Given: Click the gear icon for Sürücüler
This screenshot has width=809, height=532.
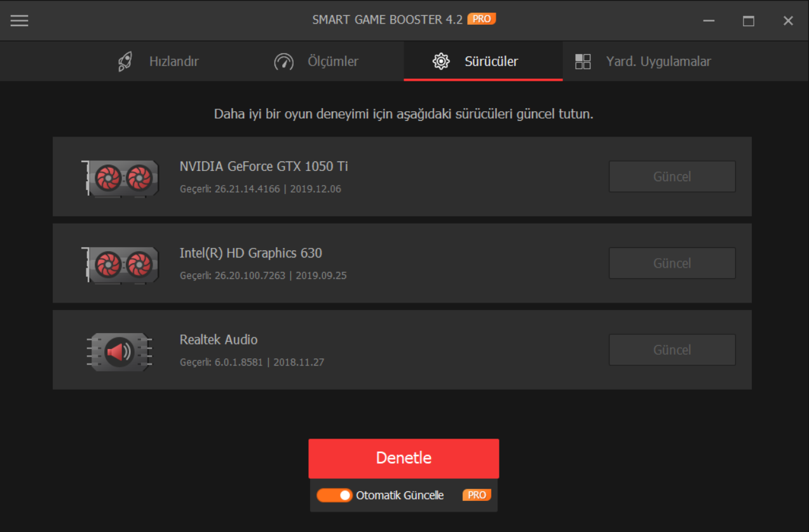Looking at the screenshot, I should pyautogui.click(x=441, y=62).
